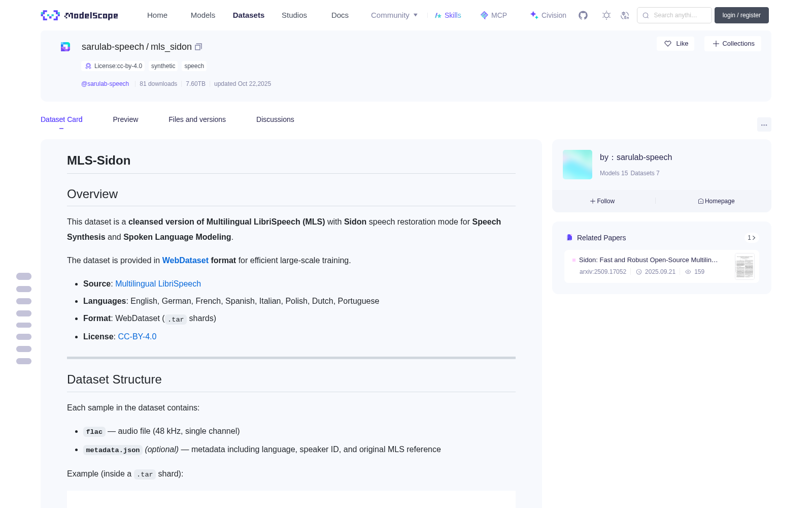Copy the dataset name mls_sidon

198,47
